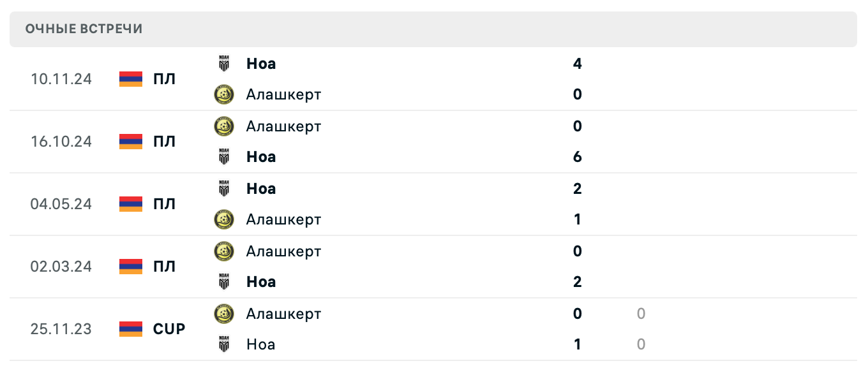The image size is (868, 375).
Task: Select the Armenian flag beside the 25.11.23 cup match
Action: coord(130,328)
